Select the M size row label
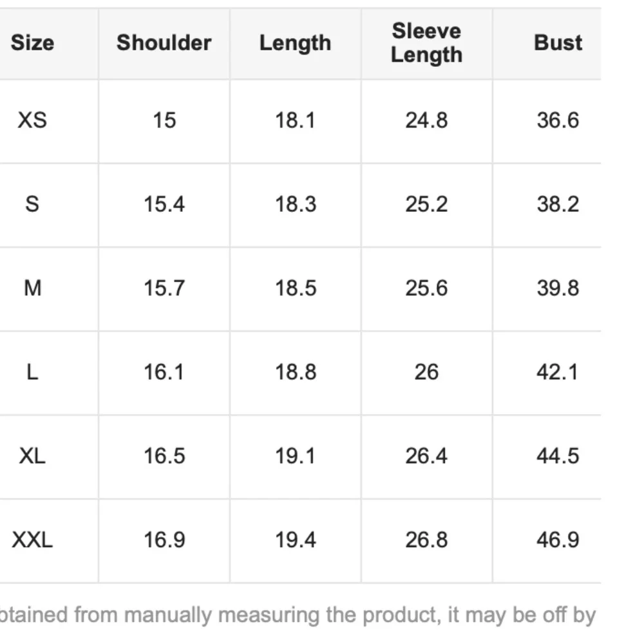This screenshot has height=644, width=644. pyautogui.click(x=32, y=288)
